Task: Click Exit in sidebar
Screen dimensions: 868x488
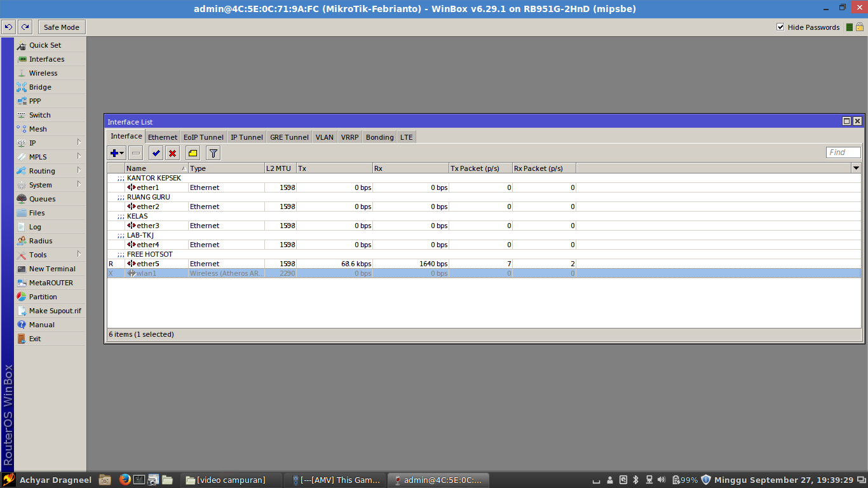Action: [50, 339]
